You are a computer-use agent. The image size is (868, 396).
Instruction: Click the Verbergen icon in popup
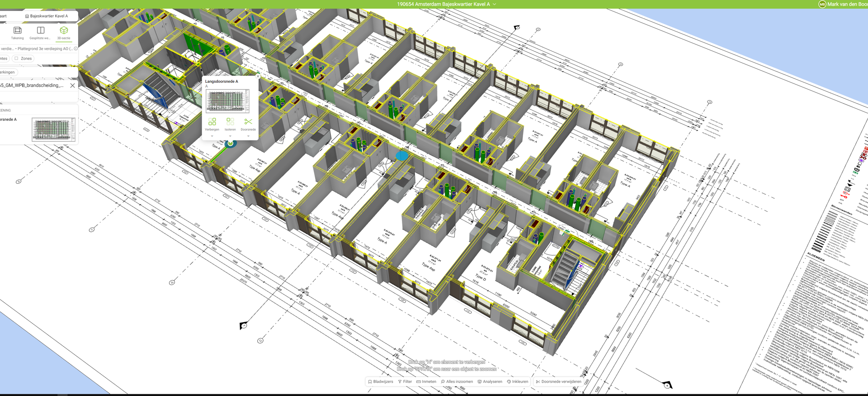point(212,122)
